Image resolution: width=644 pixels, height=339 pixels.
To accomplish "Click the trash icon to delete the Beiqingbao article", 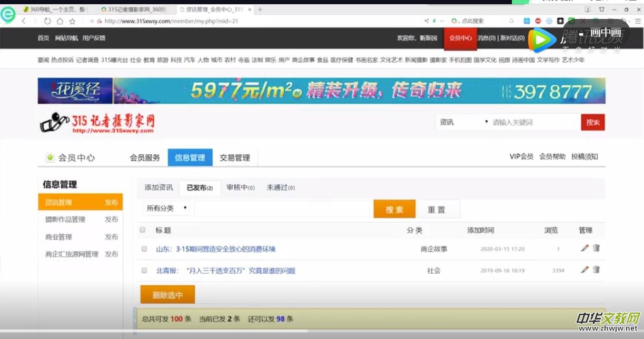I will tap(596, 270).
